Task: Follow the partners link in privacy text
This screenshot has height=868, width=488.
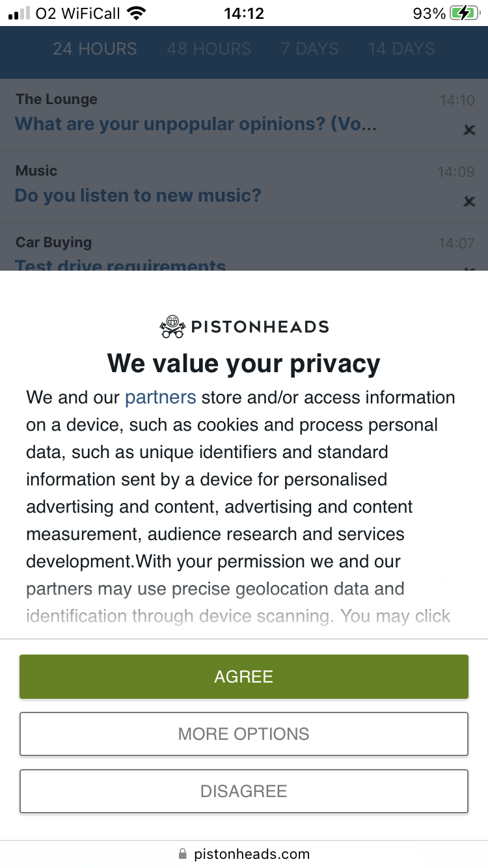Action: coord(160,397)
